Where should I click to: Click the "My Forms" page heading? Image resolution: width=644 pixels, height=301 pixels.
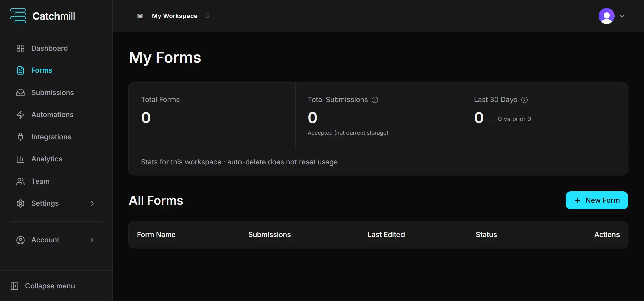(x=165, y=58)
